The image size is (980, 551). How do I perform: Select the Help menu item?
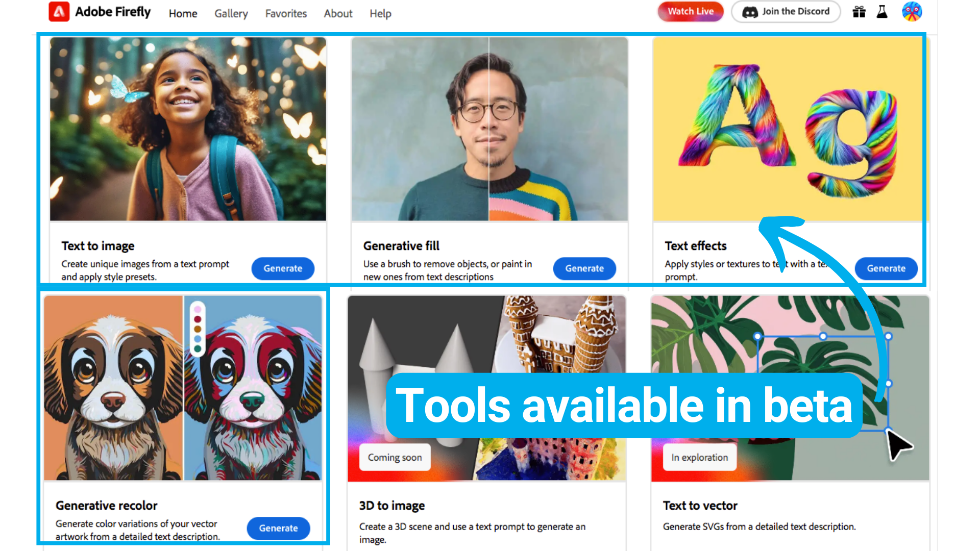(380, 13)
